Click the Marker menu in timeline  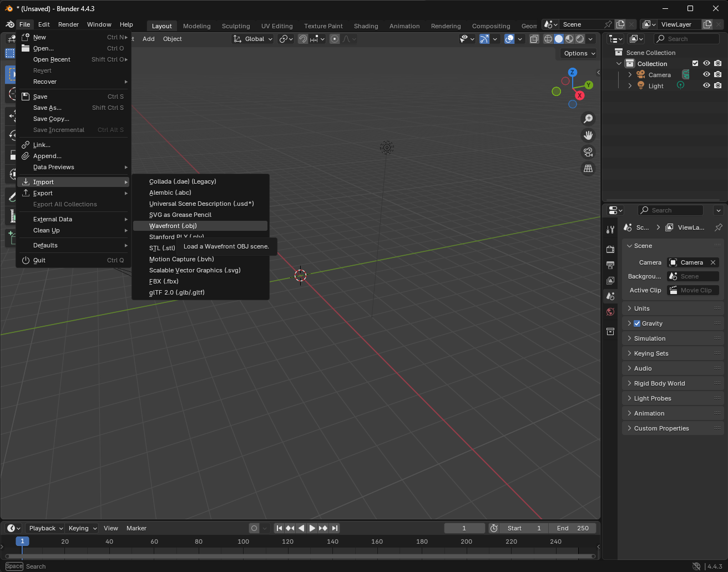[136, 528]
